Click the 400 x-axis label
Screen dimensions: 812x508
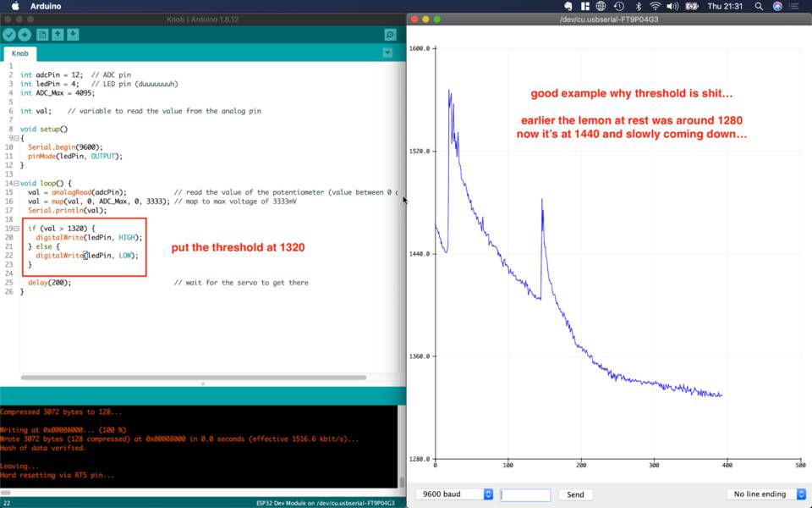tap(727, 465)
